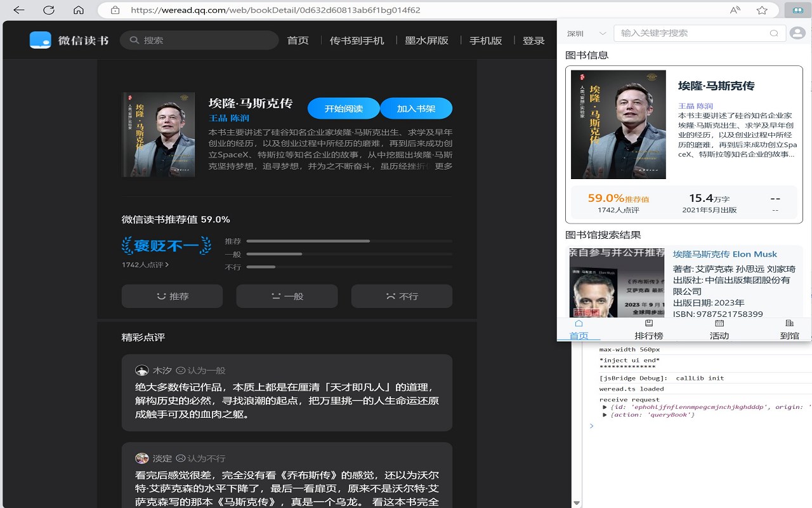Open Read Aloud icon in address bar

735,10
